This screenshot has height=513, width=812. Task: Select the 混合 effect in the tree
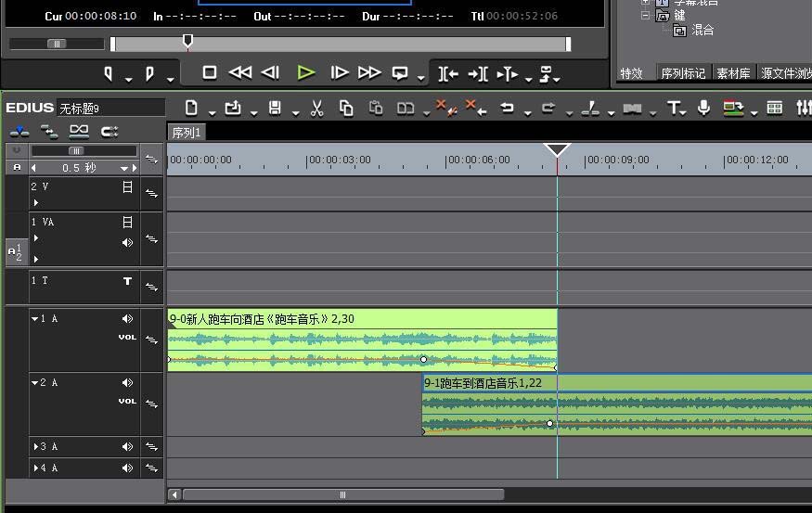click(x=702, y=31)
